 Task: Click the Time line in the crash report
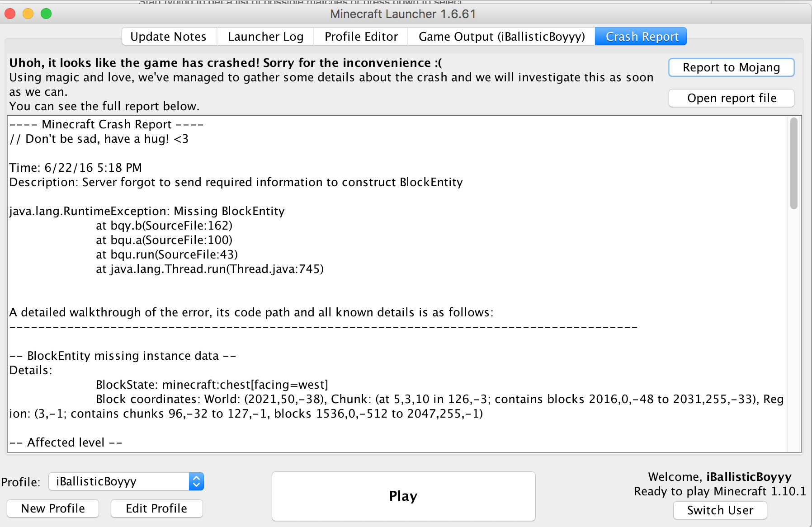click(76, 168)
